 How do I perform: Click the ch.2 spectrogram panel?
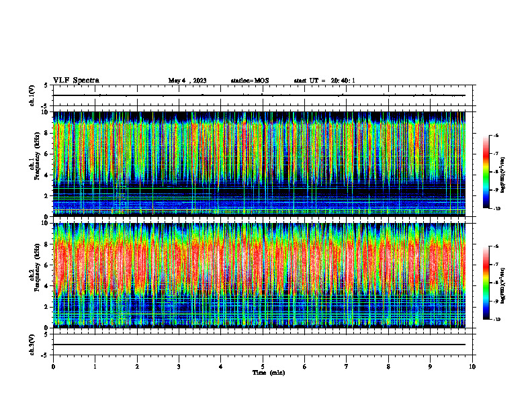pos(259,275)
